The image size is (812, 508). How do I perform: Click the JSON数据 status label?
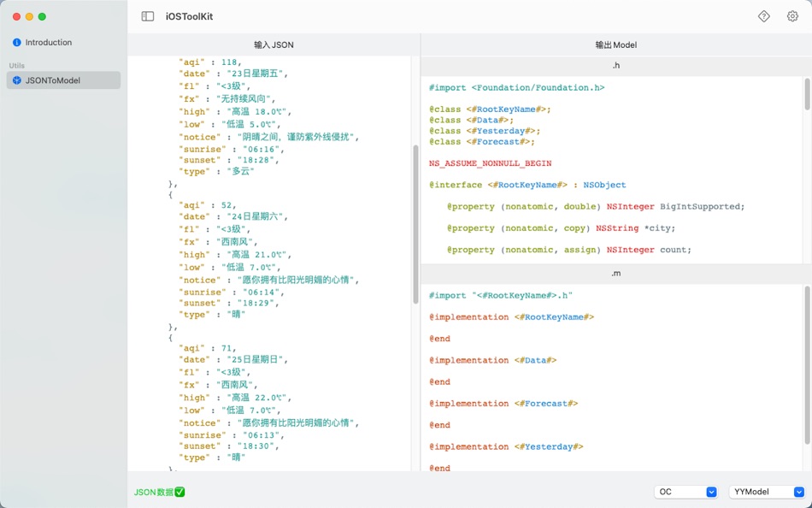point(154,492)
